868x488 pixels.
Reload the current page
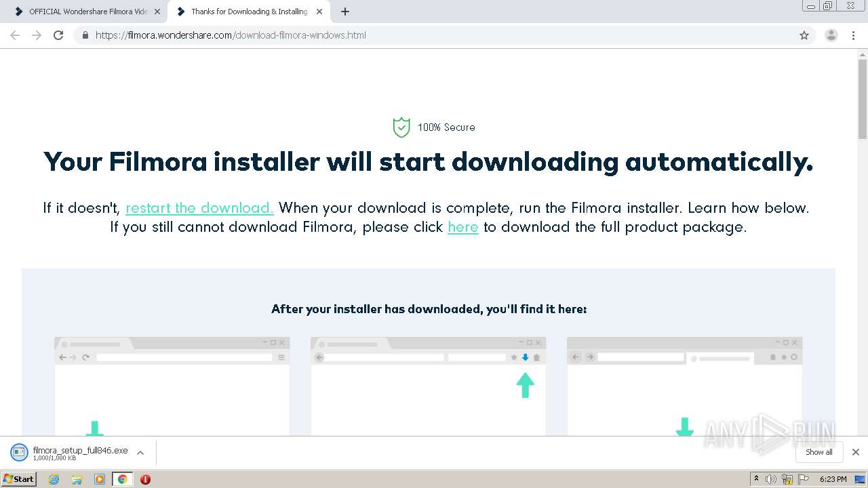[x=58, y=35]
